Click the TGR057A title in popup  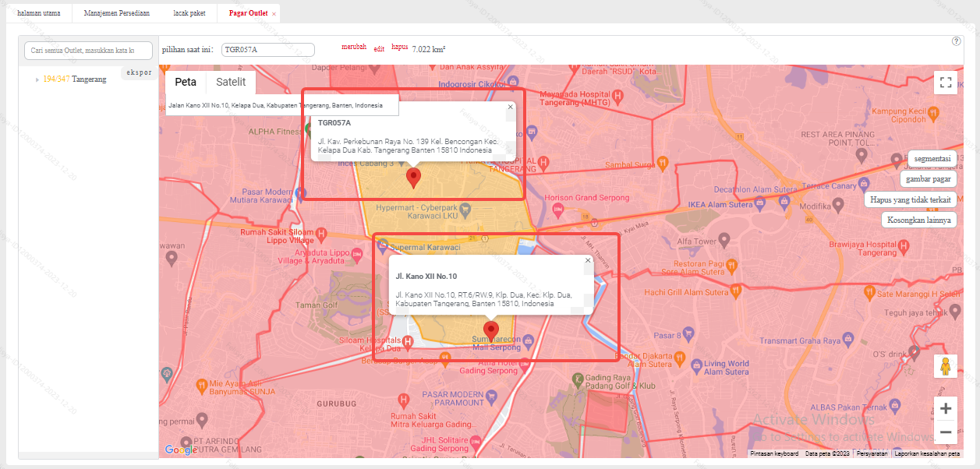coord(334,123)
